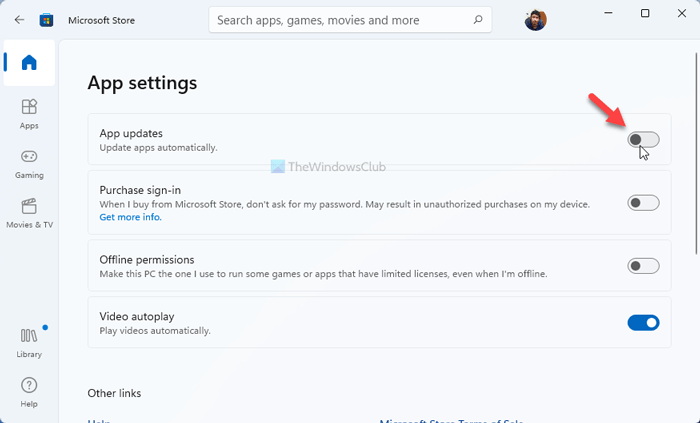Open the Home section in sidebar
The height and width of the screenshot is (423, 700).
[29, 62]
